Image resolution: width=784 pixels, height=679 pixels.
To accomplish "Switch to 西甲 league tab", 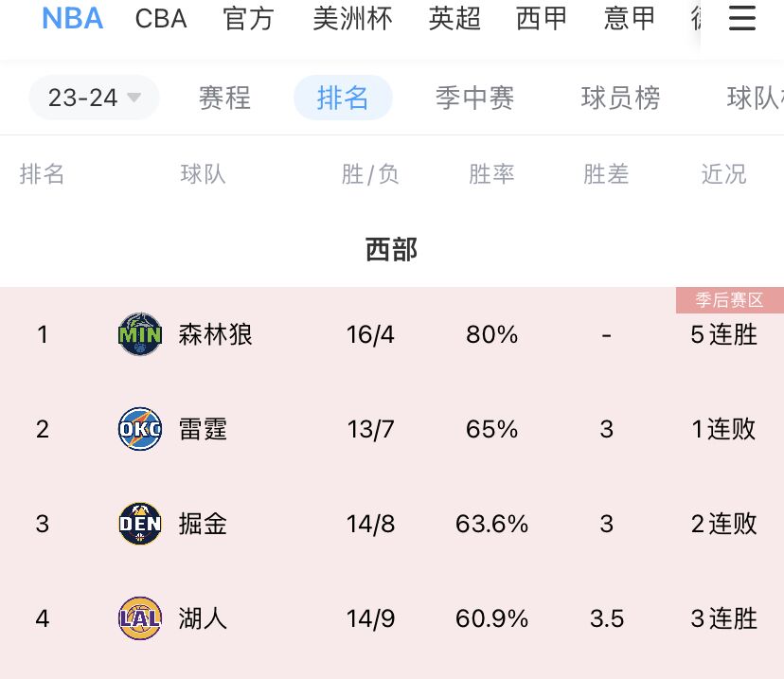I will coord(542,19).
